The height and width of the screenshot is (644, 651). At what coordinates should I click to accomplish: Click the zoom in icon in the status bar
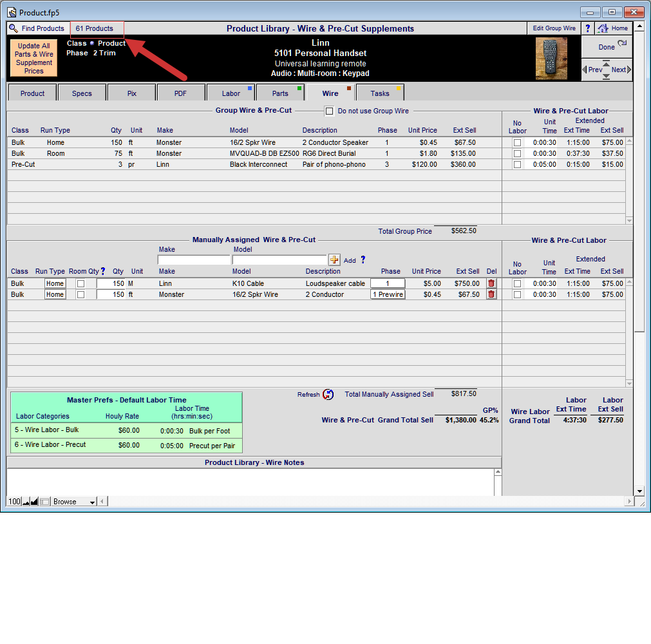(34, 502)
